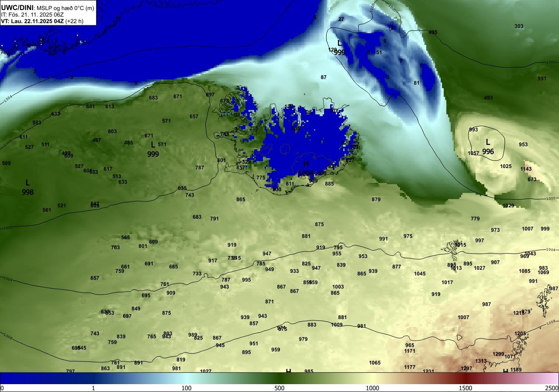
Task: Click the height value 1085
Action: [524, 271]
